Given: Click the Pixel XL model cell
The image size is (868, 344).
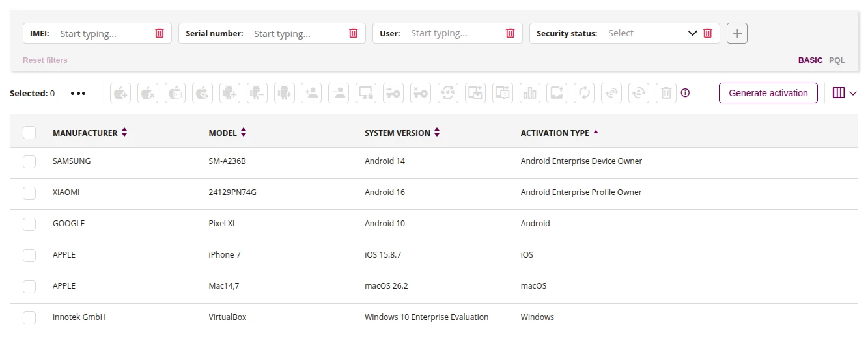Looking at the screenshot, I should coord(223,224).
